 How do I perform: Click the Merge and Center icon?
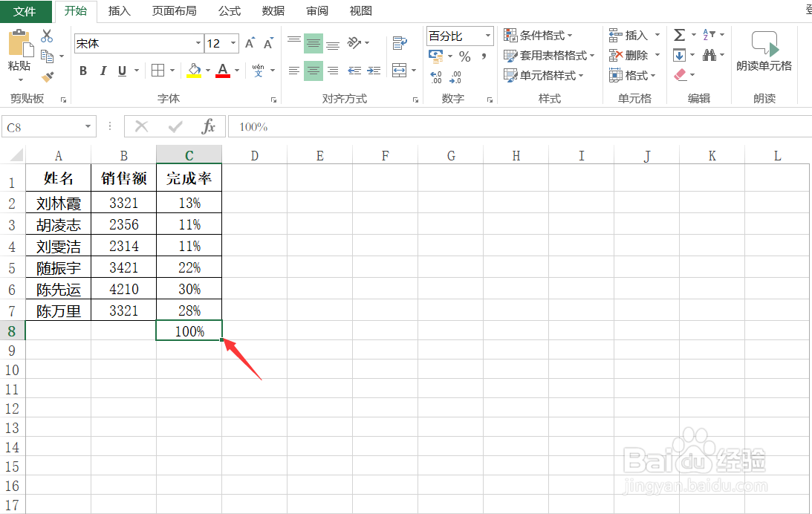click(x=401, y=70)
